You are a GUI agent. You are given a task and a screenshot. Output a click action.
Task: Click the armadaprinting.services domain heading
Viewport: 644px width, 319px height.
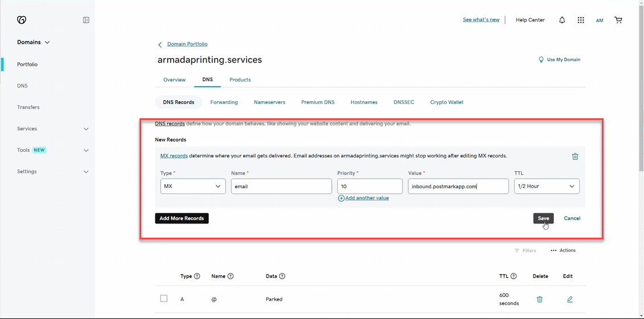tap(210, 60)
